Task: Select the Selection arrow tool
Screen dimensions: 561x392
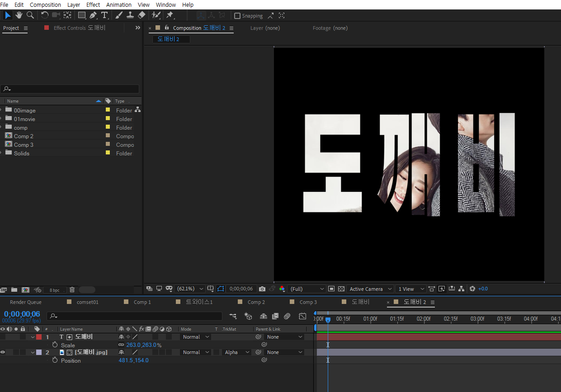Action: 8,15
